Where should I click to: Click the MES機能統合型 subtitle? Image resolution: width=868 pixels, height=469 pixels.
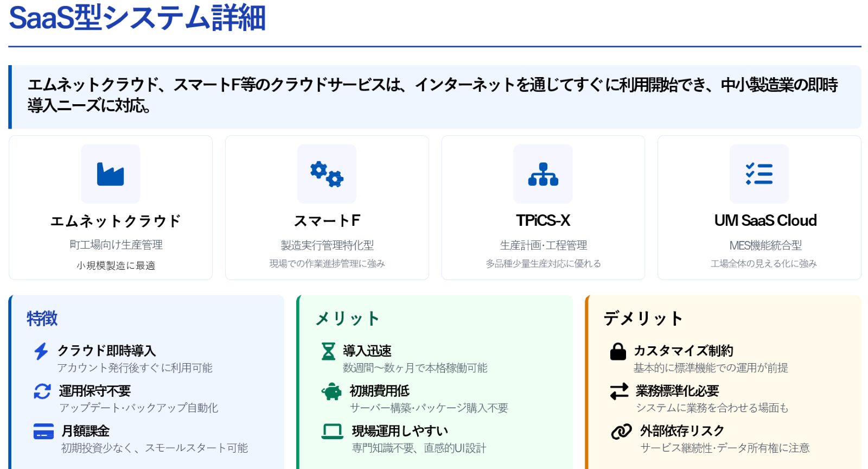point(765,245)
